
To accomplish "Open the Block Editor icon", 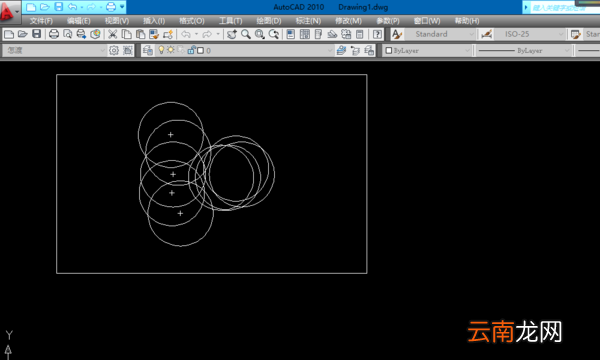I will 168,34.
